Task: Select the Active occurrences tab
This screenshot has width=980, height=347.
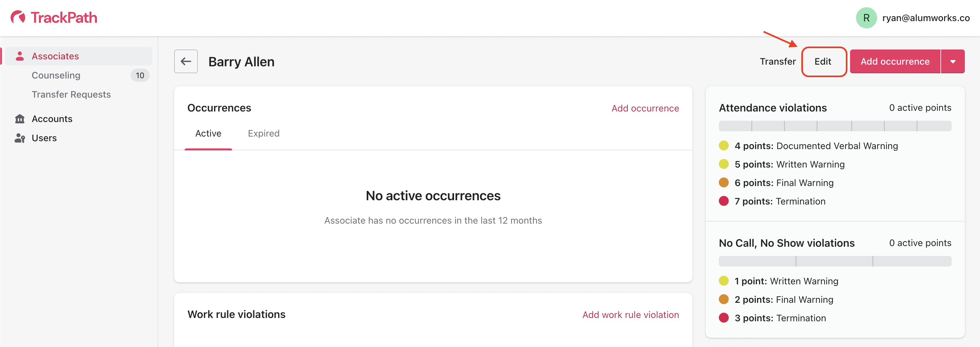Action: point(208,134)
